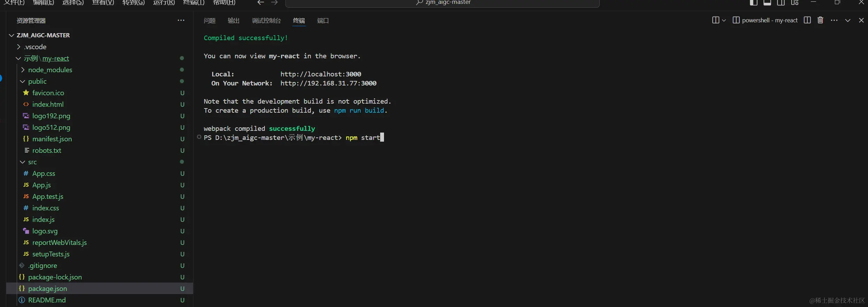
Task: Click the new terminal split-launch icon
Action: click(x=715, y=20)
